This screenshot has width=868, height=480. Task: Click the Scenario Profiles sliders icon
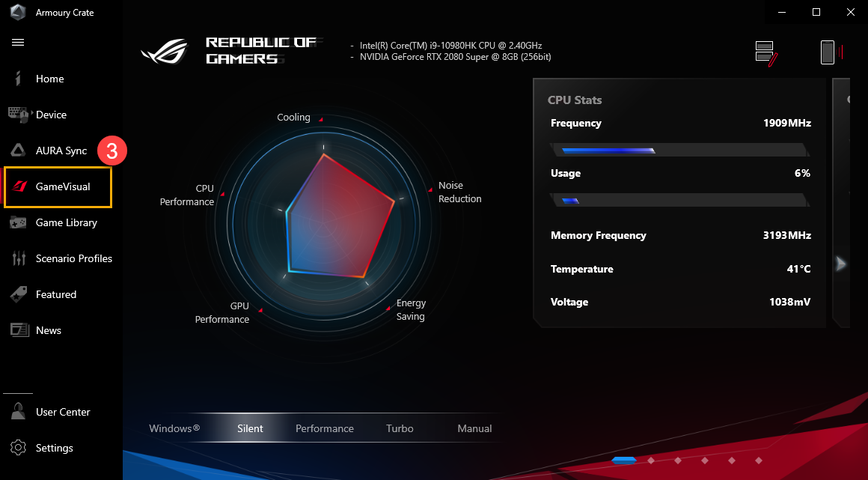pos(19,258)
